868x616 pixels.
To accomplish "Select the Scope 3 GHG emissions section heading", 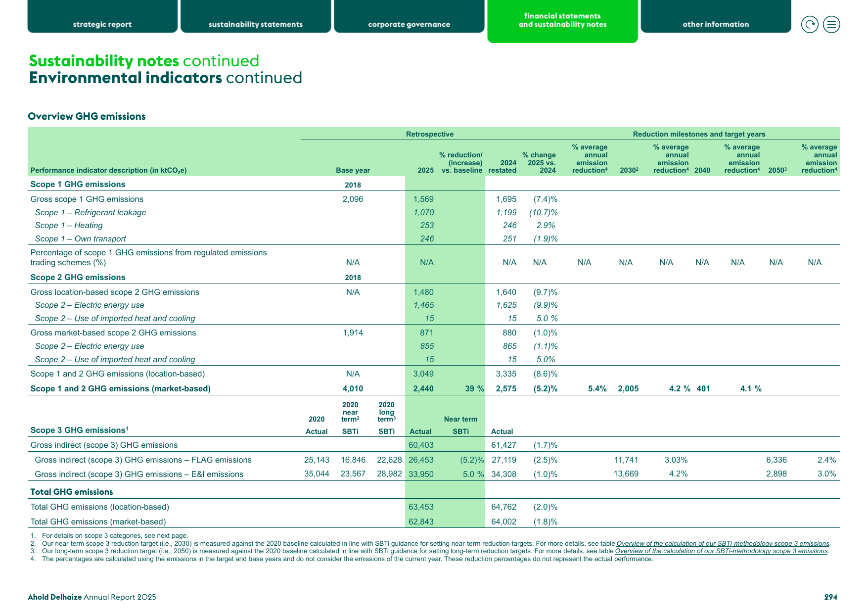I will click(x=80, y=430).
